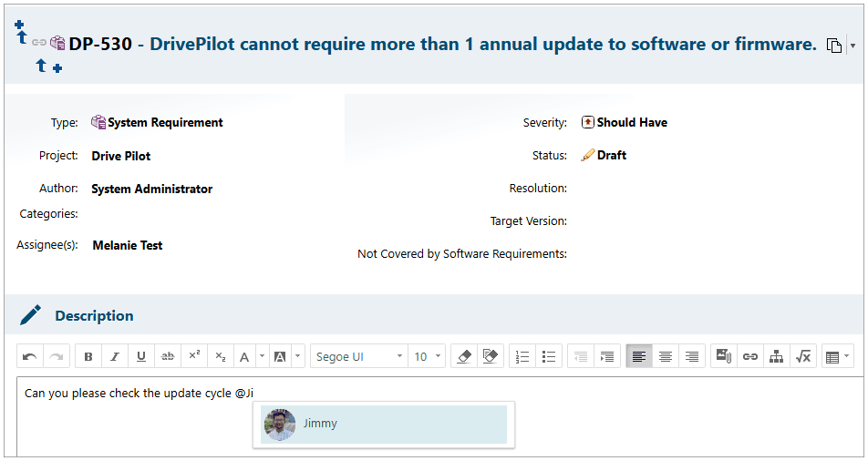Insert a hyperlink using the link icon
868x461 pixels.
(750, 356)
